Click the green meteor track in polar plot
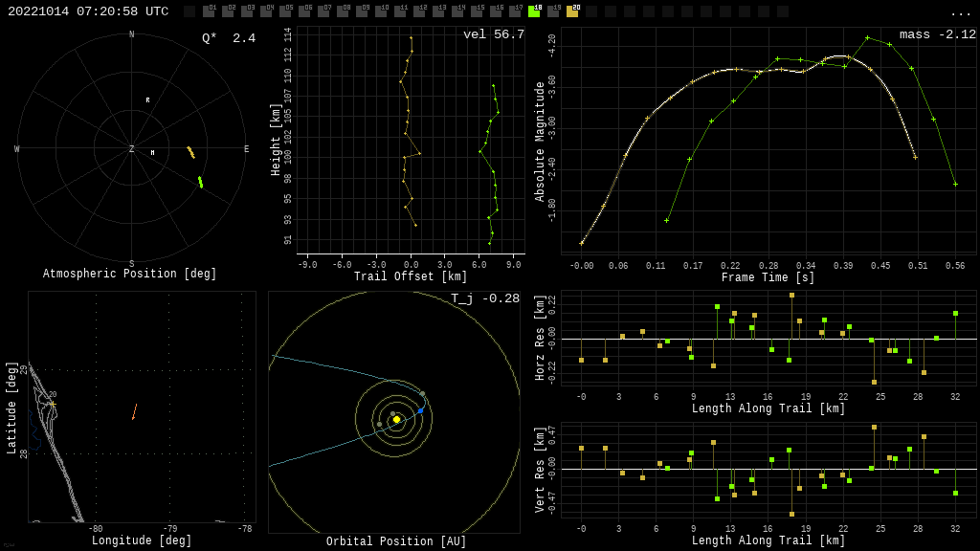The height and width of the screenshot is (551, 980). [x=200, y=182]
